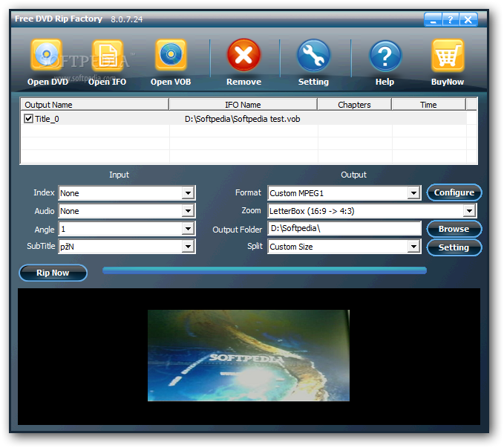Viewport: 504px width, 448px height.
Task: Uncheck the Title_0 checkbox
Action: (28, 118)
